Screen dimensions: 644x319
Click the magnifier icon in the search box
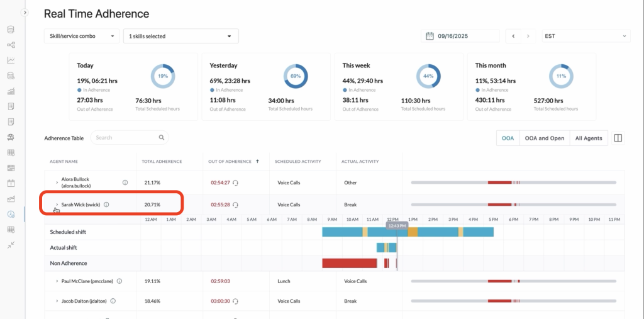click(161, 137)
